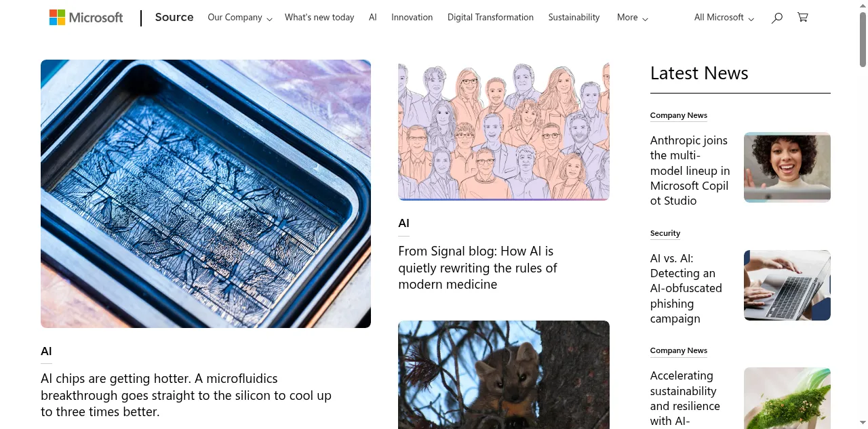Select the AI navigation item
Screen dimensions: 868x429
coord(373,18)
